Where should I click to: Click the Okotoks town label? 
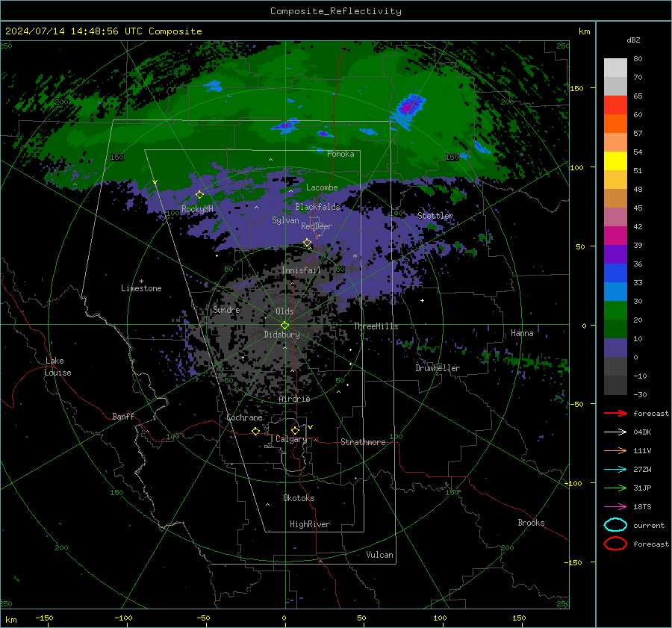tap(299, 498)
